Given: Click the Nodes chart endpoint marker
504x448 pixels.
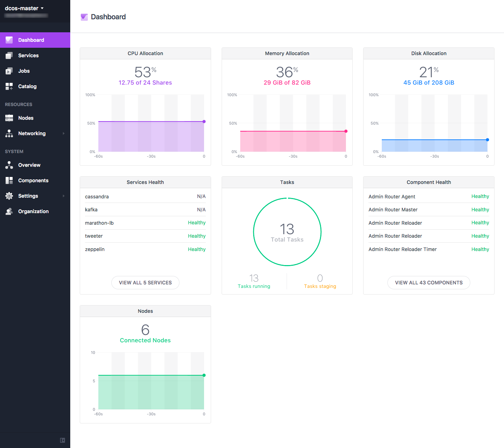Looking at the screenshot, I should click(x=204, y=375).
